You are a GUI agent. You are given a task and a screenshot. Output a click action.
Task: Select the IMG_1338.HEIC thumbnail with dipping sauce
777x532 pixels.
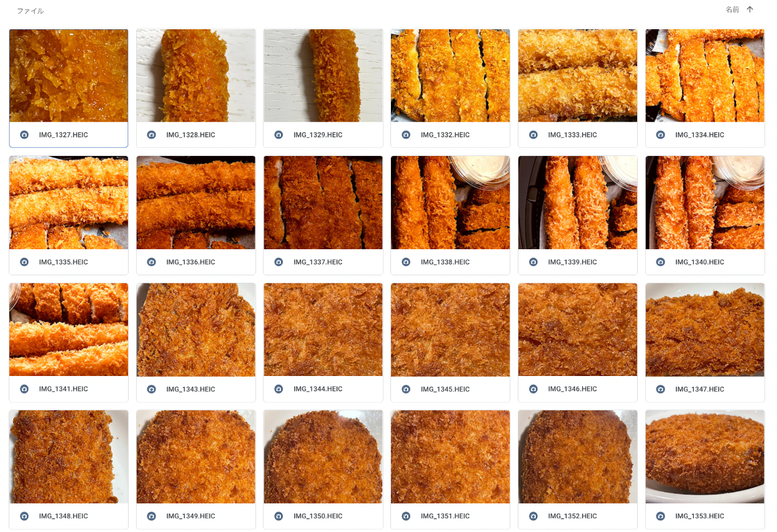click(450, 203)
